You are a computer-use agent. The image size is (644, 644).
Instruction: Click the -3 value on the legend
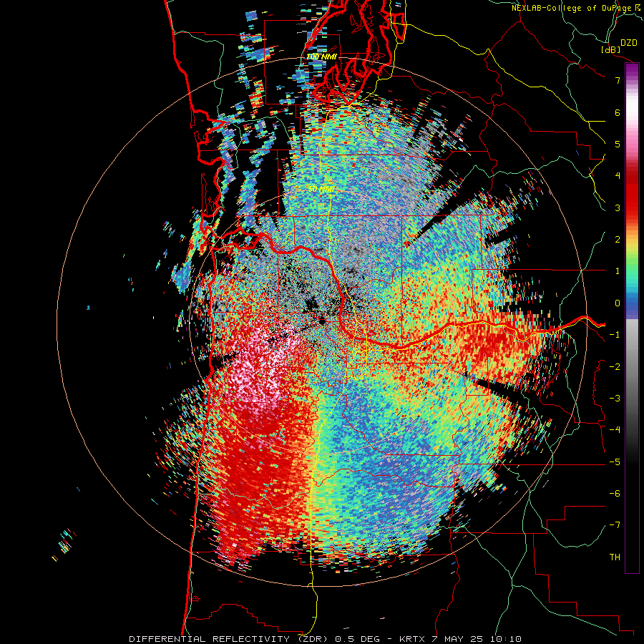point(615,399)
